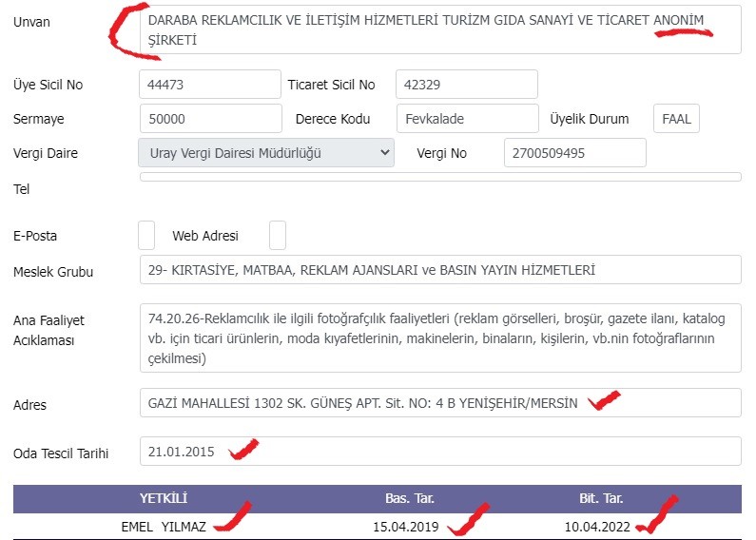Click the empty E-Posta input box
The height and width of the screenshot is (540, 756).
point(146,235)
